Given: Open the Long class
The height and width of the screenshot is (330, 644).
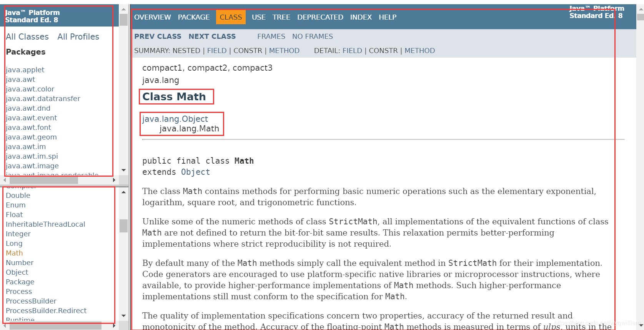Looking at the screenshot, I should coord(14,244).
